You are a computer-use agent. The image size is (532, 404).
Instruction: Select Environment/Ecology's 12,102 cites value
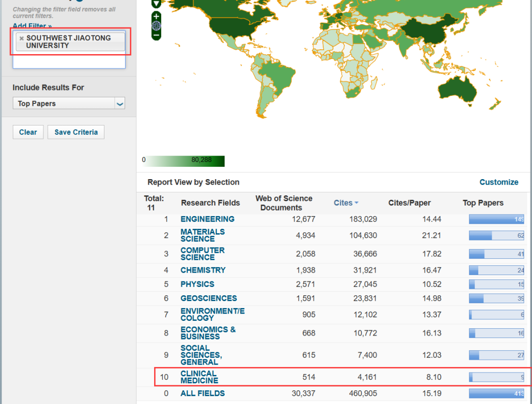click(365, 314)
